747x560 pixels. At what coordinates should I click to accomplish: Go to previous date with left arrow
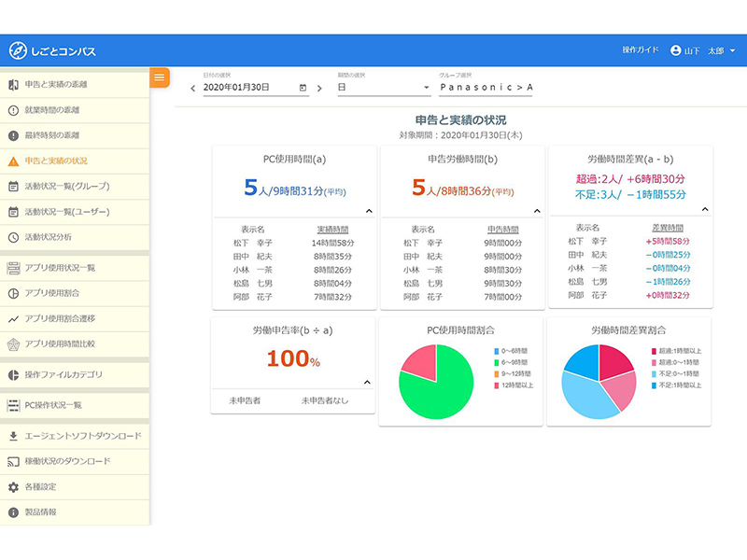pos(193,88)
